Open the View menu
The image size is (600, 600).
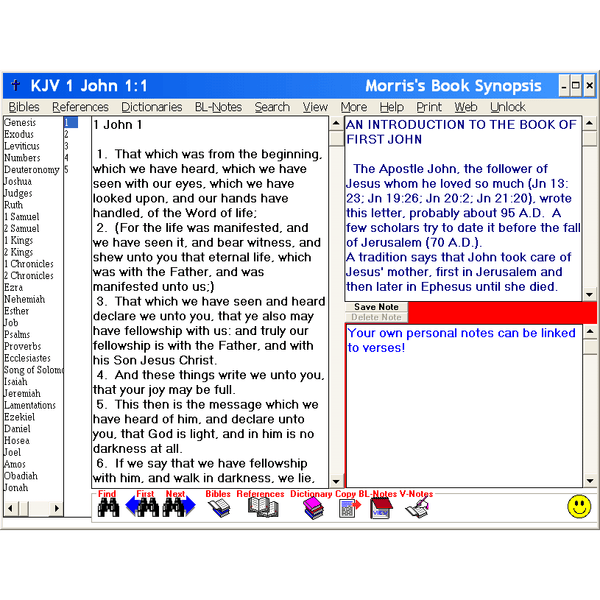(x=315, y=107)
